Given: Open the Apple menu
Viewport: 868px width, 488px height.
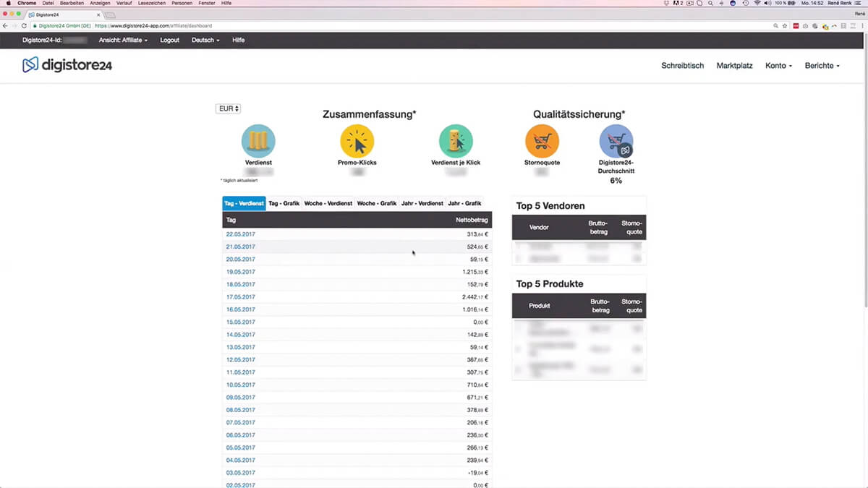Looking at the screenshot, I should coord(8,4).
